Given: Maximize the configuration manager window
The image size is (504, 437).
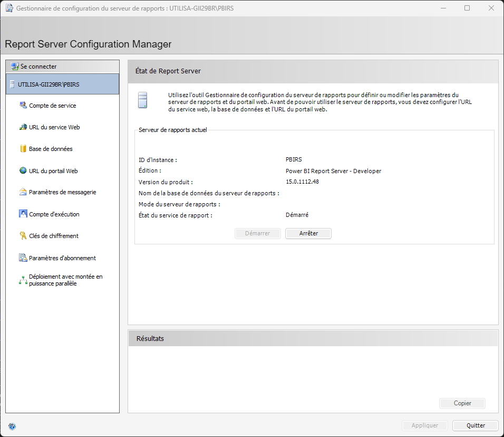Looking at the screenshot, I should [467, 8].
